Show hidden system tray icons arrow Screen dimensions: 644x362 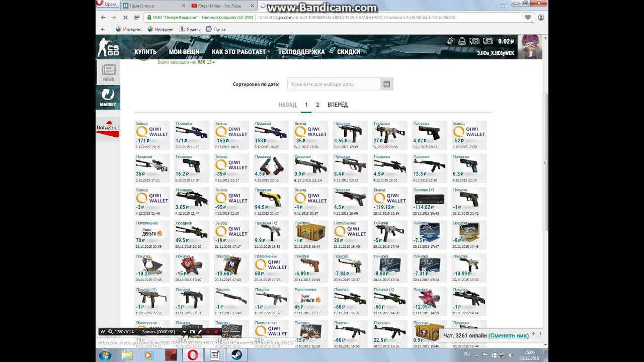click(x=477, y=355)
